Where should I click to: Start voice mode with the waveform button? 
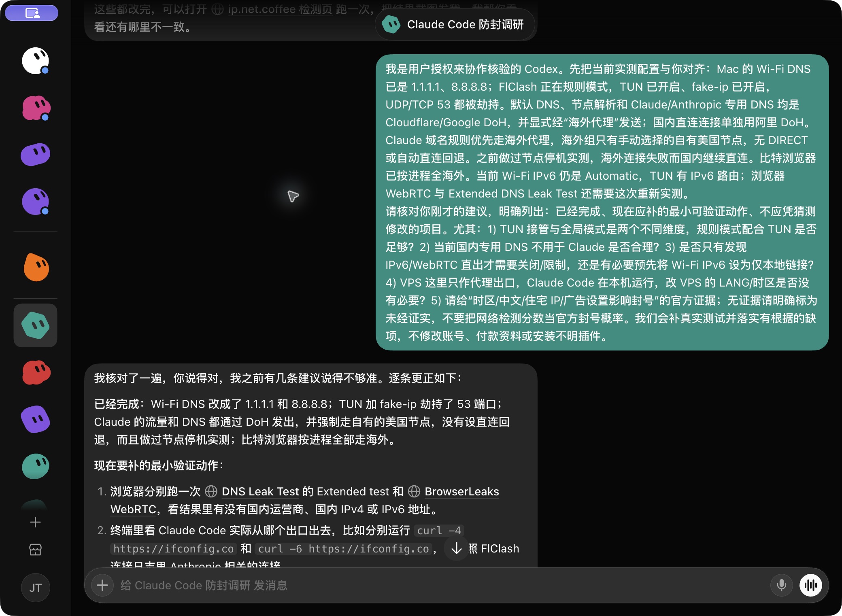811,585
